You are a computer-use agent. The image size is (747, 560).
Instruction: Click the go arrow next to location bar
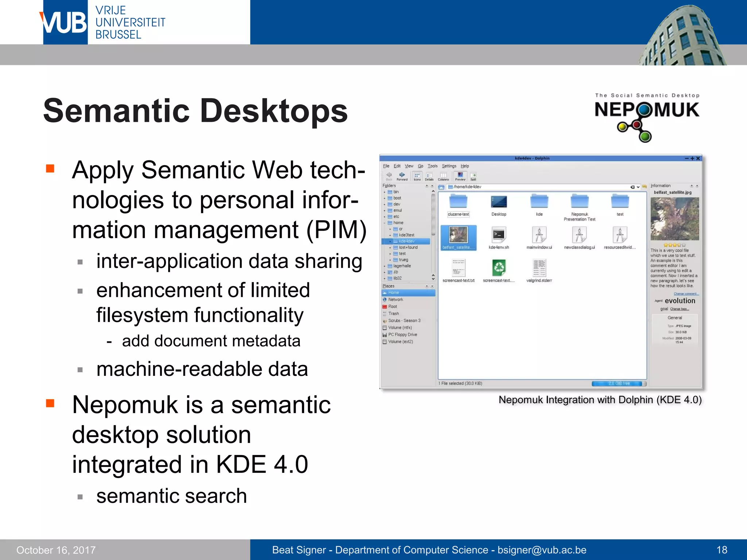[645, 187]
